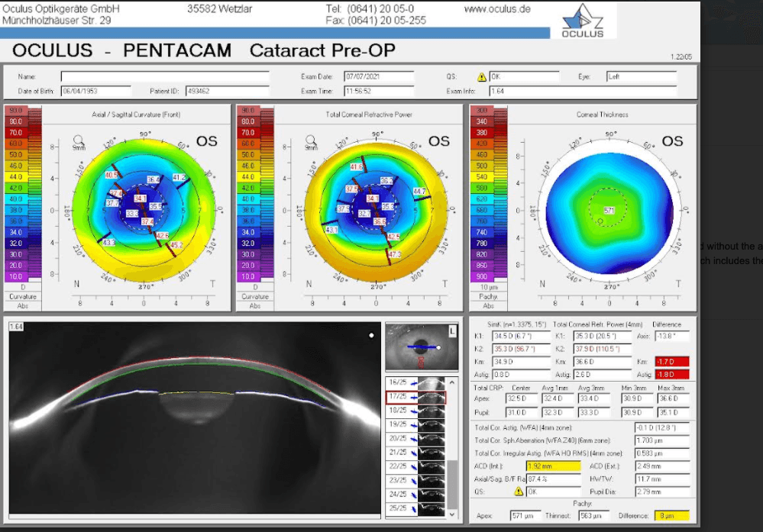Click the ACD (Ext.) value 2.49 mm
The image size is (763, 532).
662,466
